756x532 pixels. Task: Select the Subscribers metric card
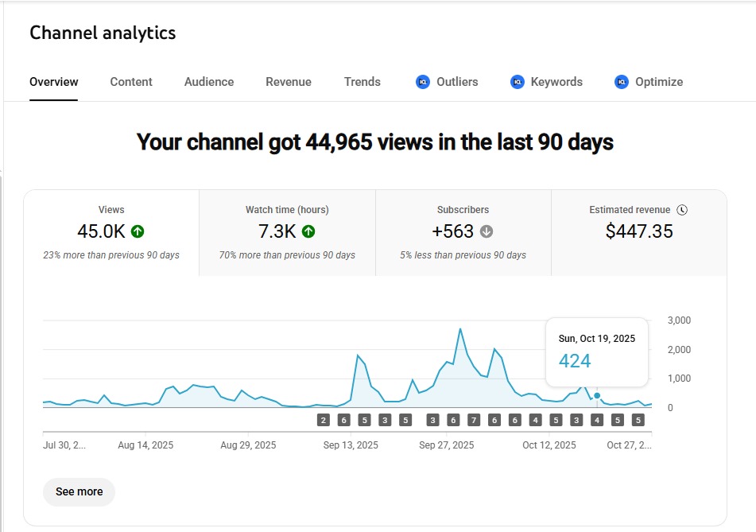[463, 232]
